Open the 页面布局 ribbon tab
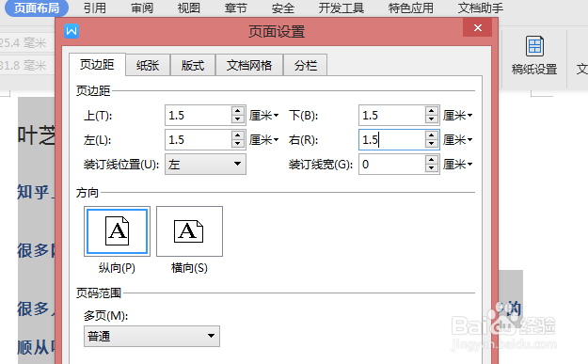The height and width of the screenshot is (364, 588). click(x=37, y=8)
